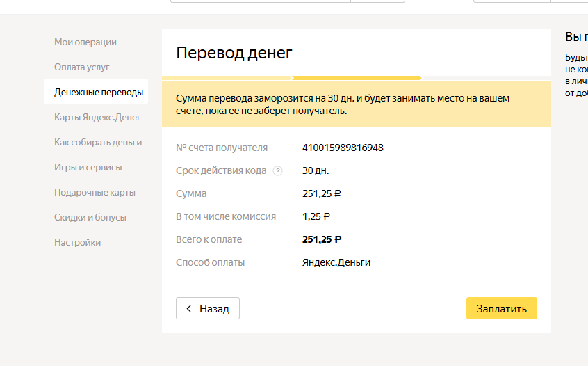Open Скидки и бонусы section
The image size is (588, 366).
click(90, 217)
